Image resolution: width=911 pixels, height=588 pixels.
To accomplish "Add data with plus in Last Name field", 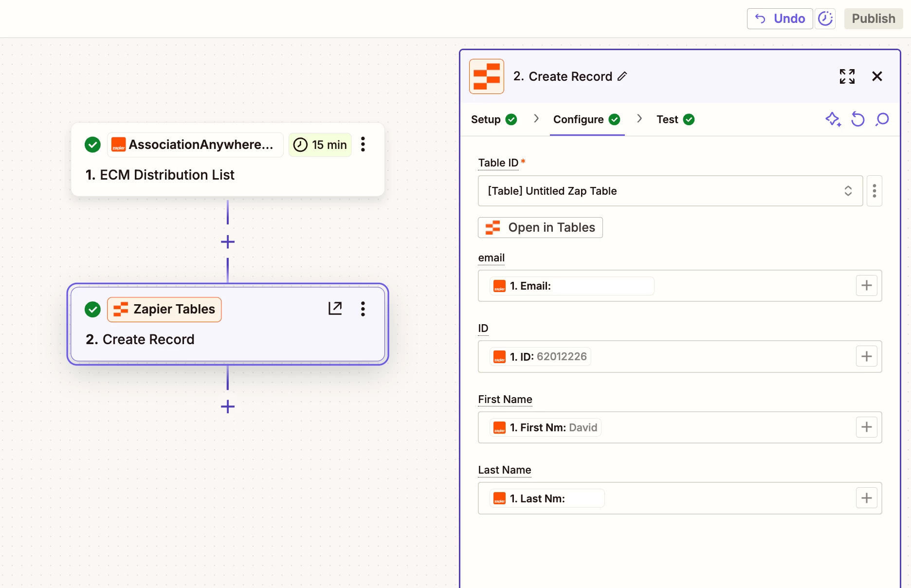I will [867, 498].
